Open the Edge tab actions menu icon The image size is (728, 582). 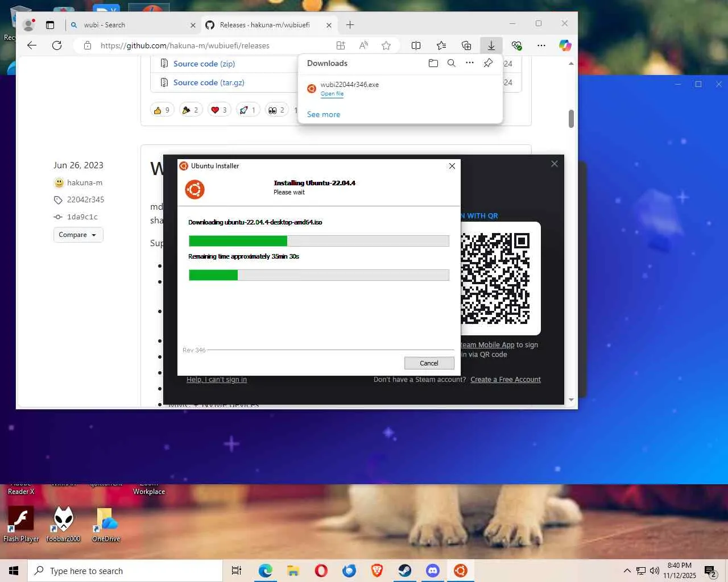[50, 25]
